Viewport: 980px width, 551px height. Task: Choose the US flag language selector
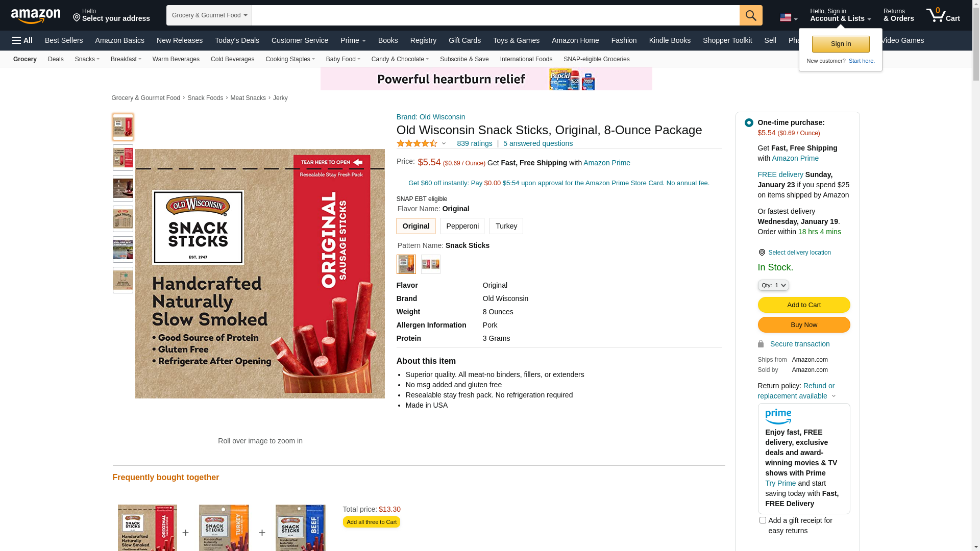coord(789,18)
